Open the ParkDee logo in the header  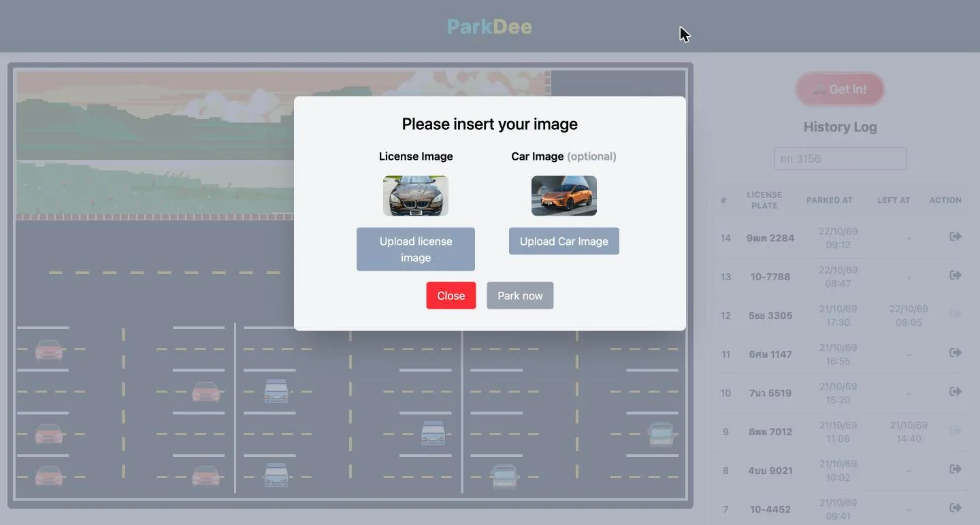pyautogui.click(x=489, y=27)
